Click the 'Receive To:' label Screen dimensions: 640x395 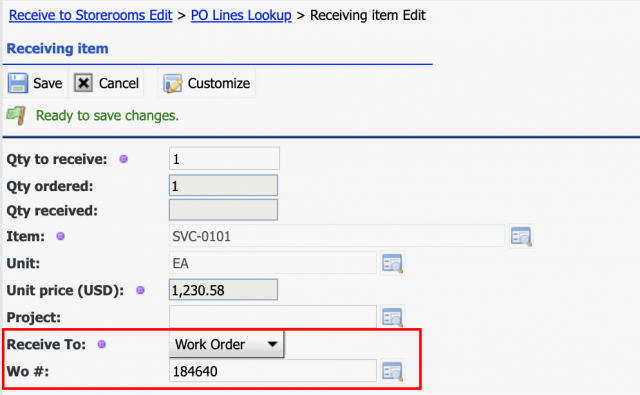click(x=46, y=344)
